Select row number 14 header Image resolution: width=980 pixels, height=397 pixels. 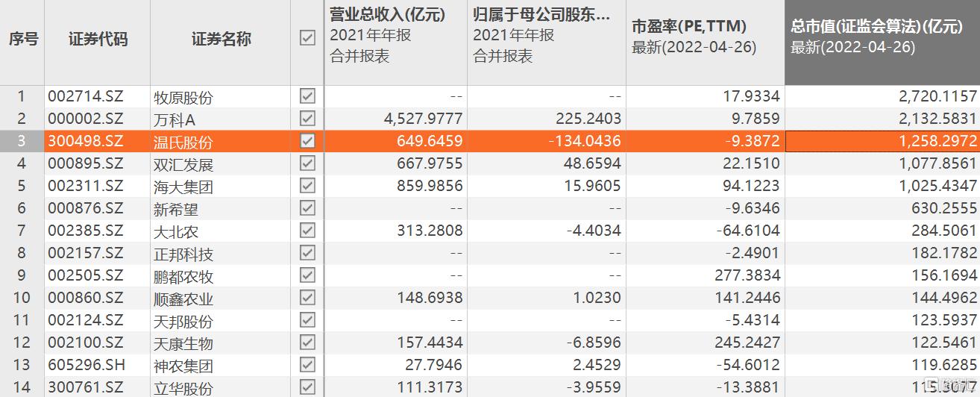(x=22, y=387)
